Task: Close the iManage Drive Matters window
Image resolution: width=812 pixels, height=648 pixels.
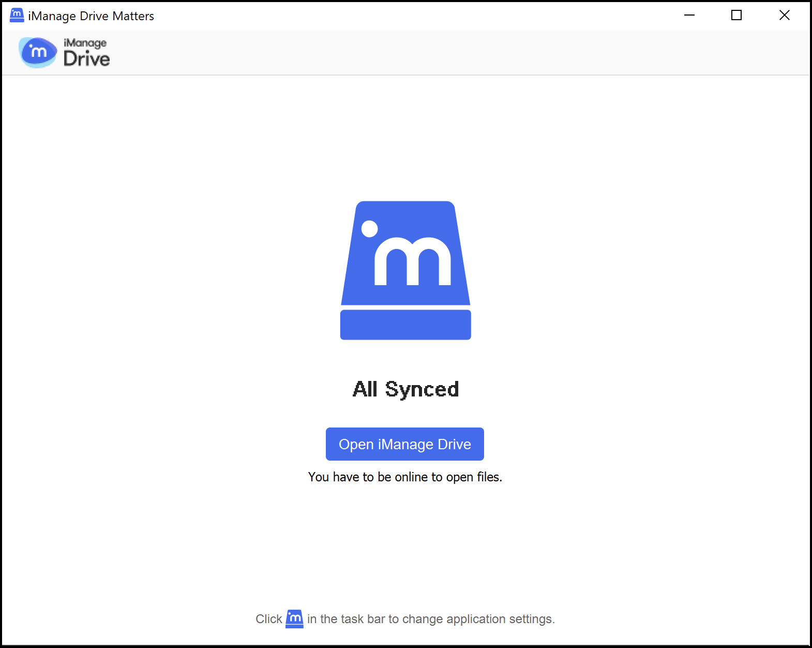Action: click(x=784, y=16)
